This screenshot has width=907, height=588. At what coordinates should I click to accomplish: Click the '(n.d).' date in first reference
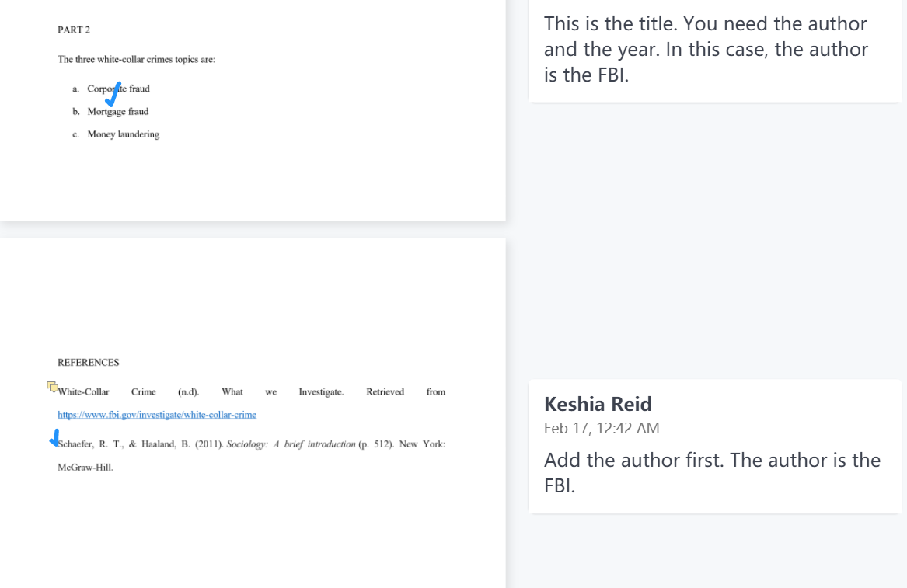click(189, 392)
